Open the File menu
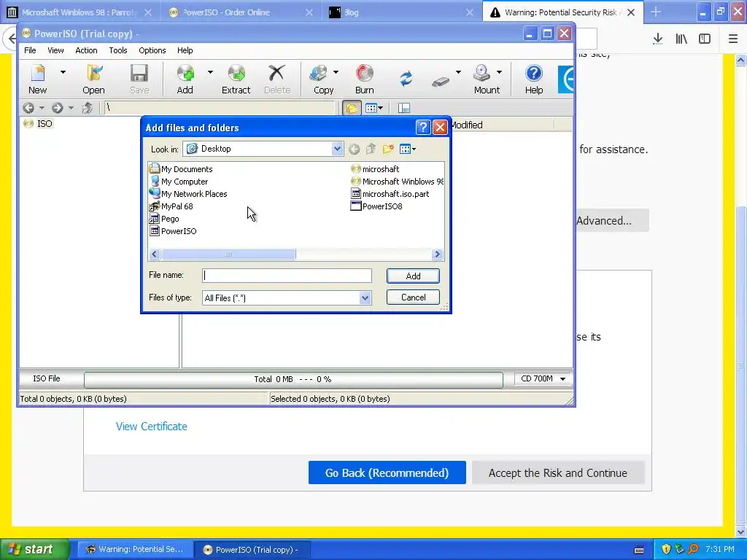 pos(30,50)
